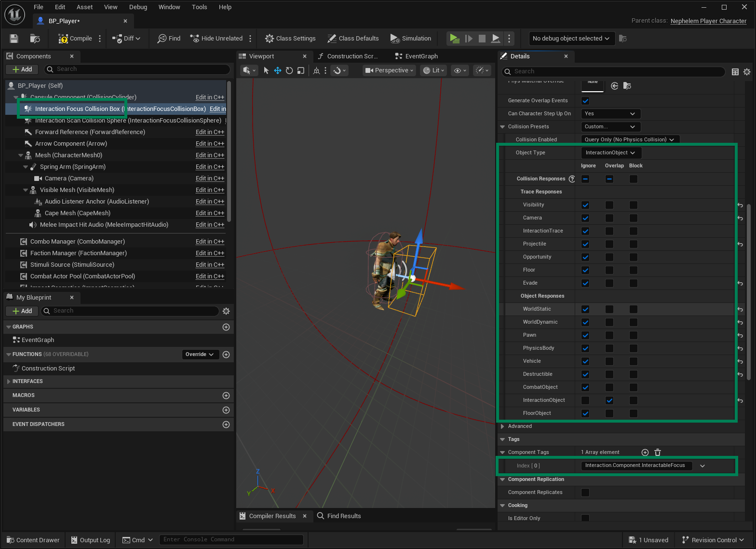Open the Object Type InteractionObject dropdown
756x549 pixels.
(x=611, y=153)
